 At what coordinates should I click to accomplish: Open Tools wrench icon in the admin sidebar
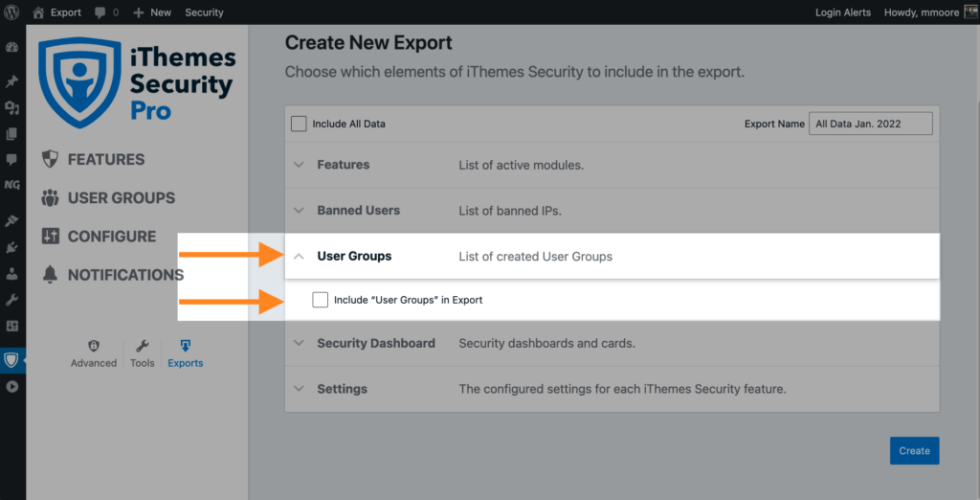coord(11,300)
